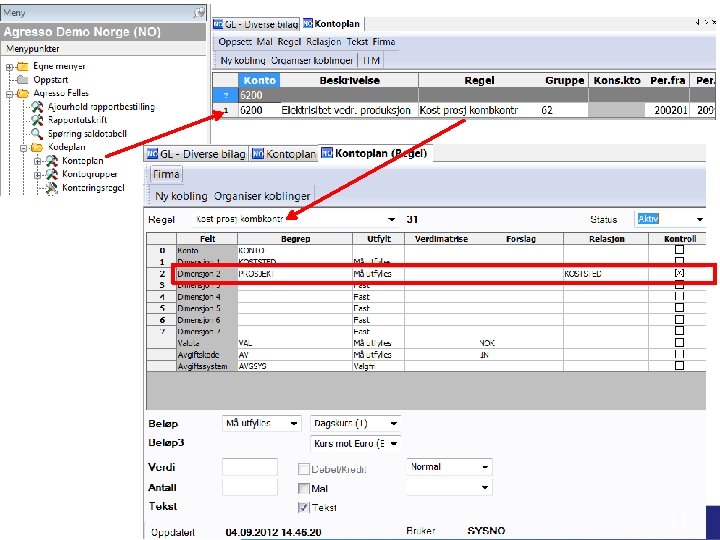Open the Oppsett menu
The width and height of the screenshot is (720, 540).
pyautogui.click(x=235, y=42)
